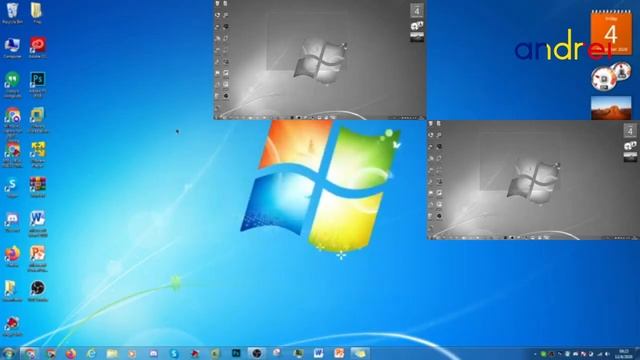Switch to Photoshop on the taskbar
The width and height of the screenshot is (640, 360).
pyautogui.click(x=236, y=353)
